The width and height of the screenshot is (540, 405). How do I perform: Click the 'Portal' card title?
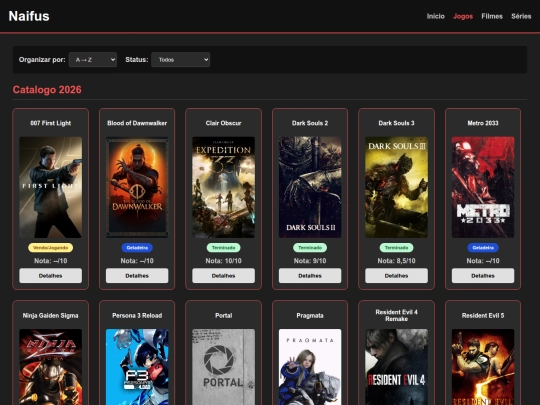[224, 315]
